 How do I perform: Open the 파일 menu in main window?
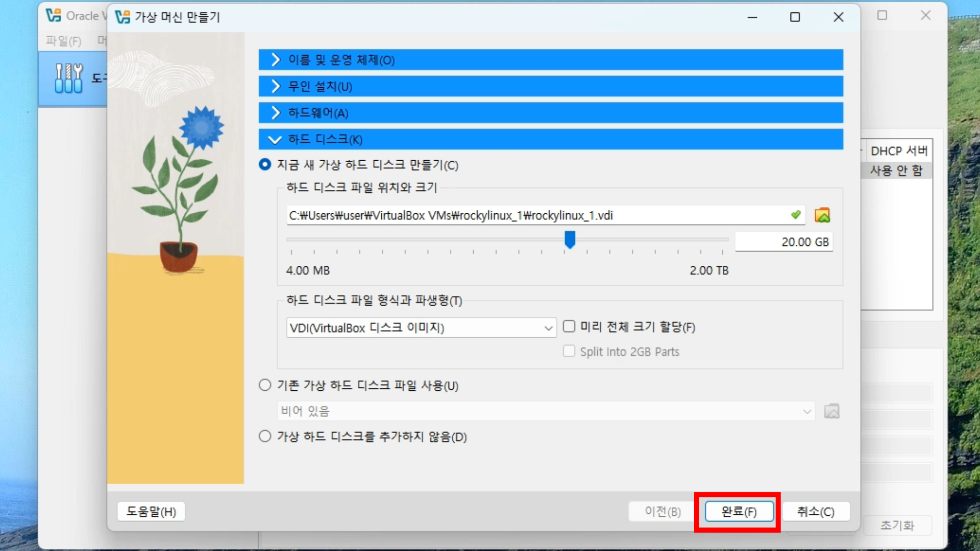(63, 41)
